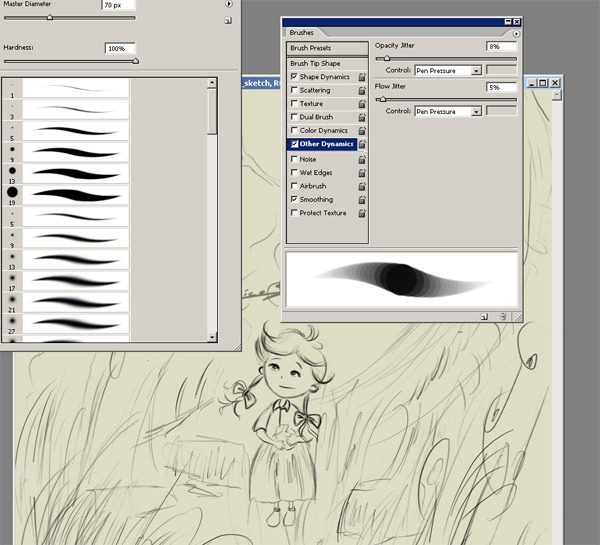Screen dimensions: 600x545
Task: Click lock icon beside Wet Edges
Action: 362,173
